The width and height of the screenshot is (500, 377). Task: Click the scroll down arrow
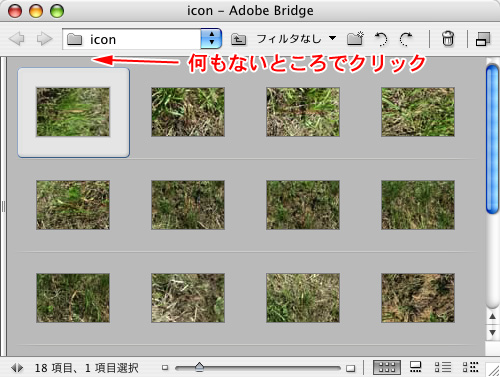[x=492, y=332]
